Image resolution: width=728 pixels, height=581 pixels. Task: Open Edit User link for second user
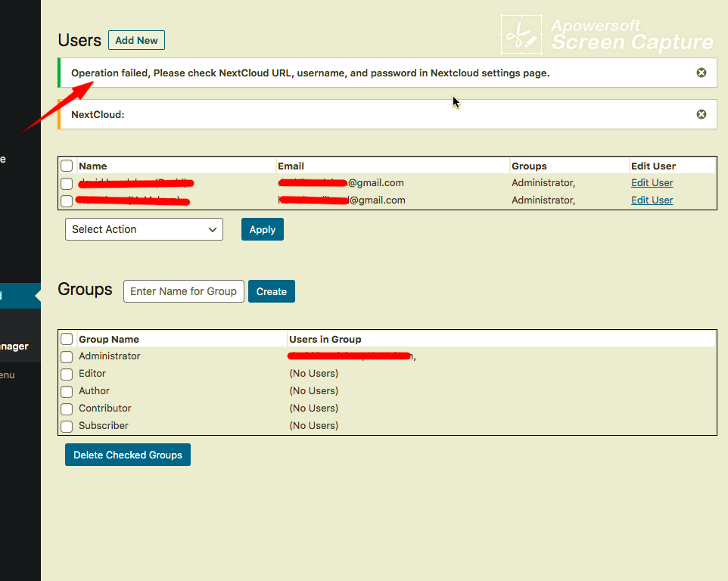tap(652, 200)
